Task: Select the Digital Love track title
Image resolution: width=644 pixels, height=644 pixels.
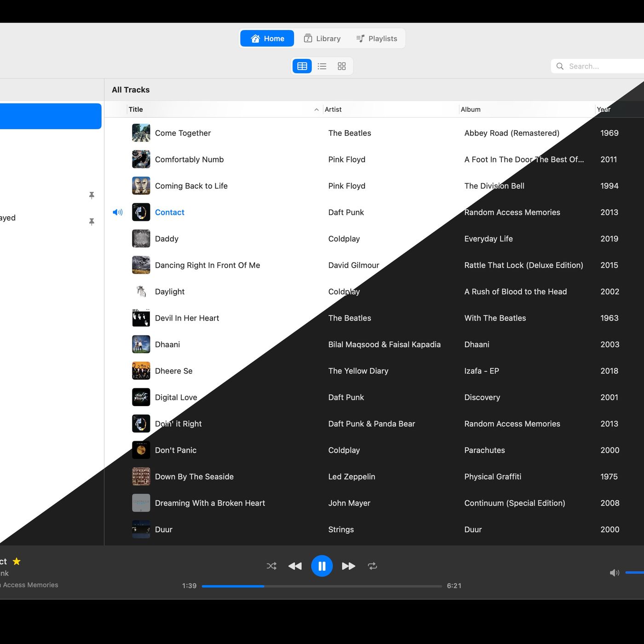Action: pos(176,397)
